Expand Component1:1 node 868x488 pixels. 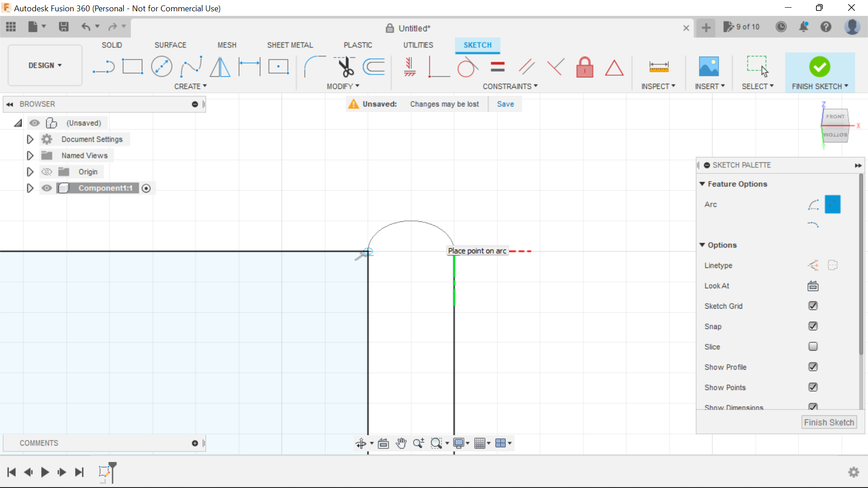(30, 188)
